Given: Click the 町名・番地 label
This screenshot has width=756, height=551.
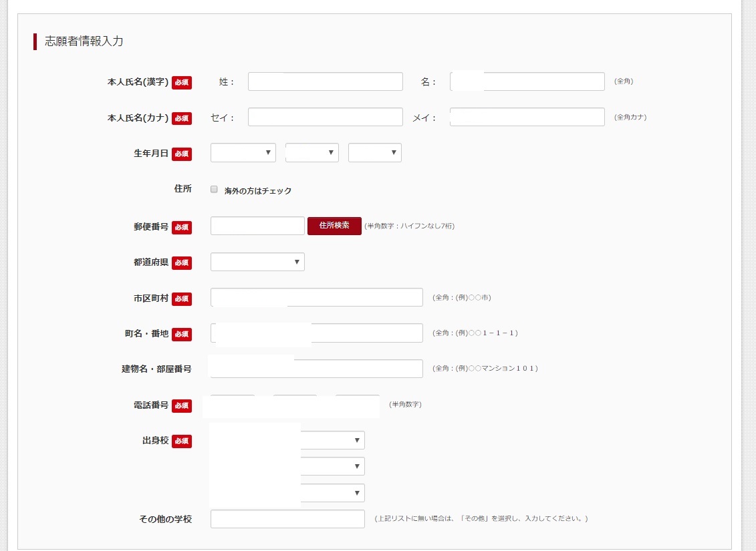Looking at the screenshot, I should pos(146,333).
